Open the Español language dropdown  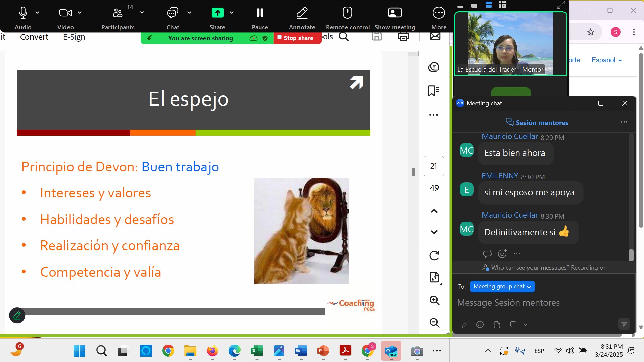click(606, 60)
